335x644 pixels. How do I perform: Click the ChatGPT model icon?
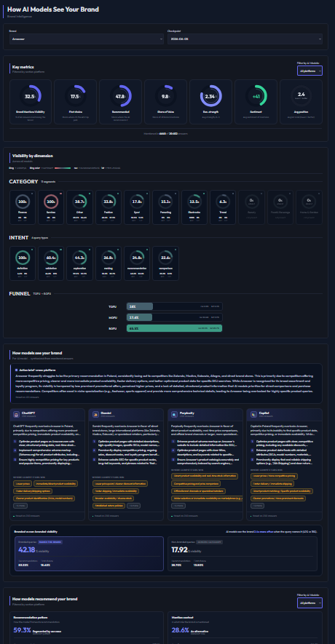pos(17,415)
